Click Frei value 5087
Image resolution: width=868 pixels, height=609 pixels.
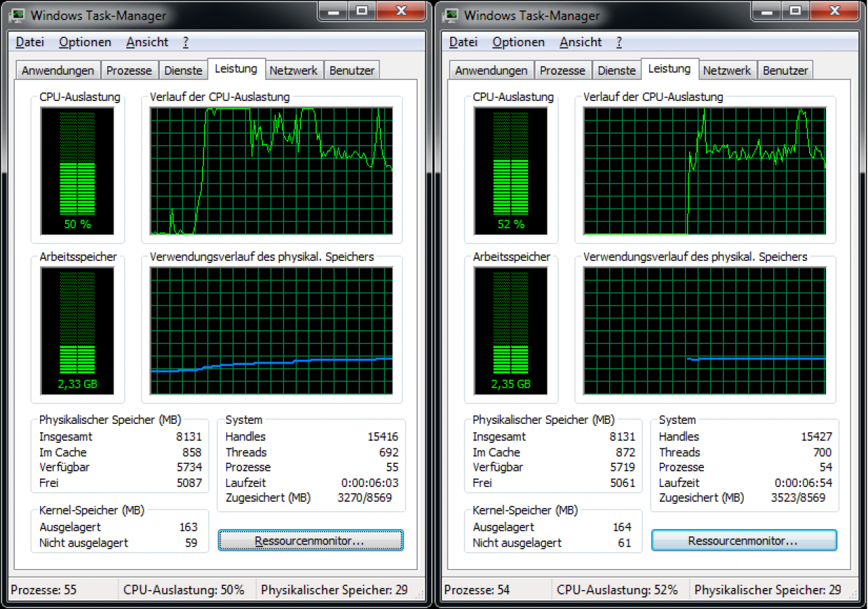pyautogui.click(x=189, y=483)
